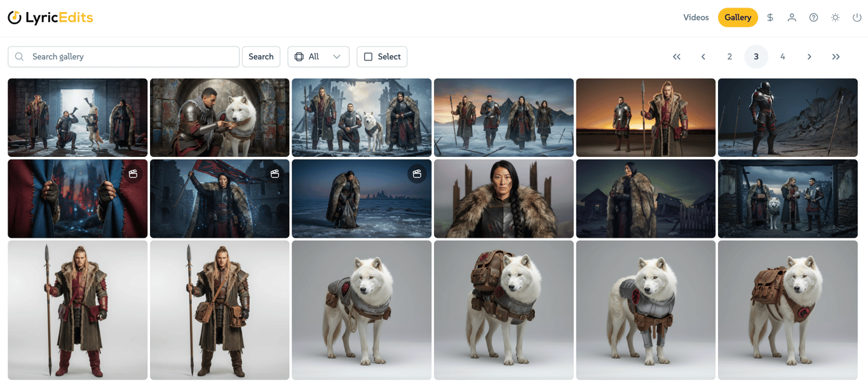
Task: Go to the last page with double-arrow icon
Action: click(836, 57)
